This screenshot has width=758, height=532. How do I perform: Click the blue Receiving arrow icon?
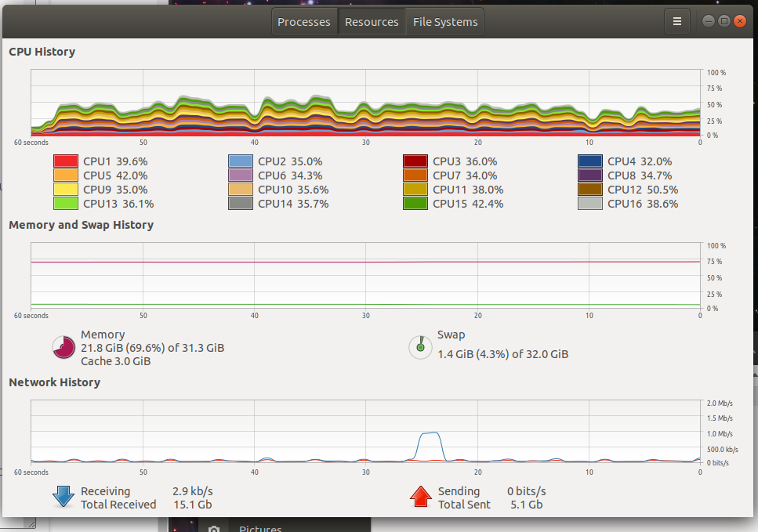(63, 497)
